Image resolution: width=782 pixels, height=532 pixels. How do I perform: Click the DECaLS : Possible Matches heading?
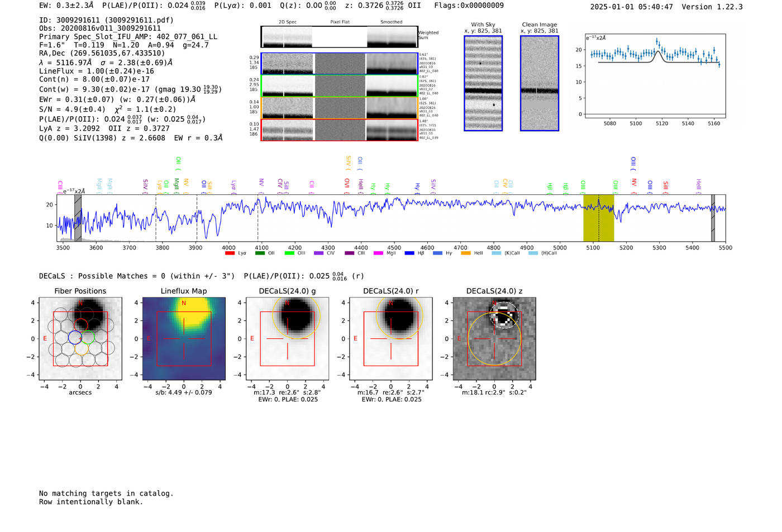click(x=137, y=276)
